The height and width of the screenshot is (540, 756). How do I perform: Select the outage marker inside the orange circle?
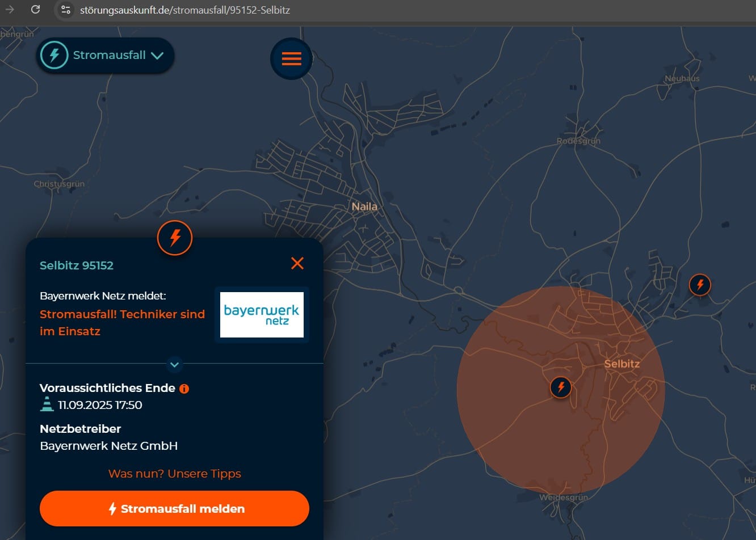[x=561, y=387]
